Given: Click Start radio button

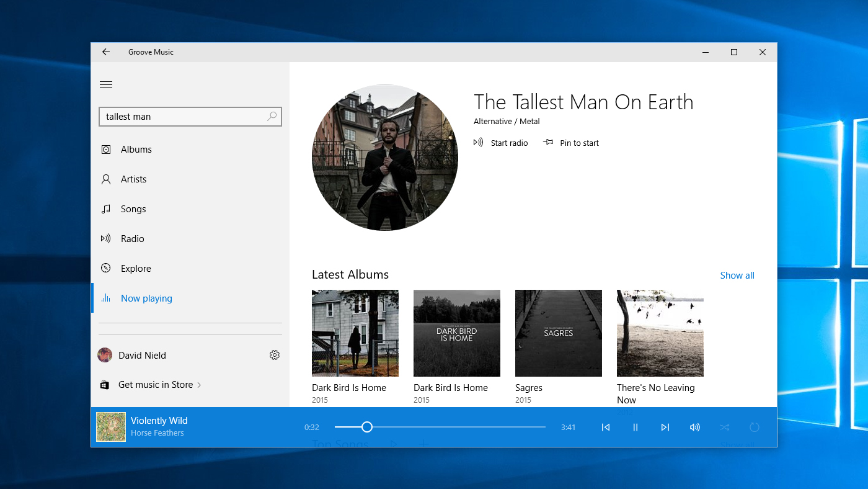Looking at the screenshot, I should coord(500,143).
